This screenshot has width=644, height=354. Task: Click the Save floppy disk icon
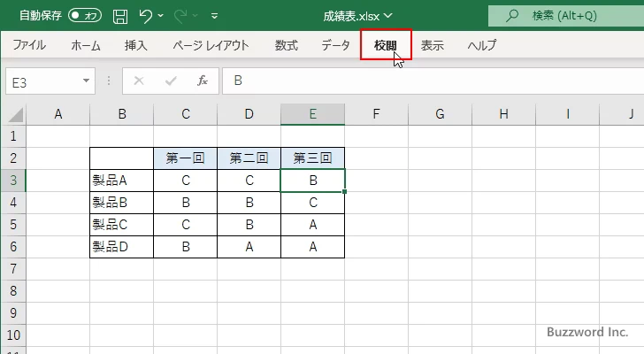pyautogui.click(x=120, y=16)
